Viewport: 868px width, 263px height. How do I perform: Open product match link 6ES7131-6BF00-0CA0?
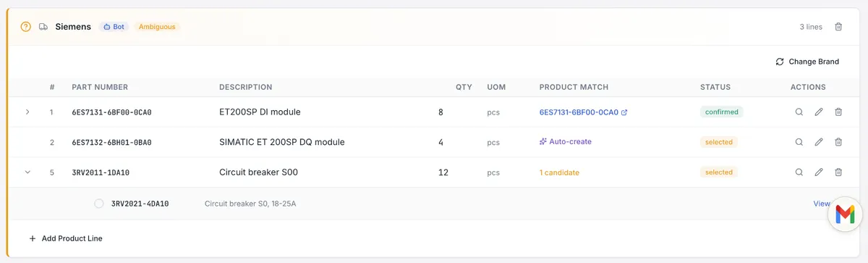[x=583, y=112]
